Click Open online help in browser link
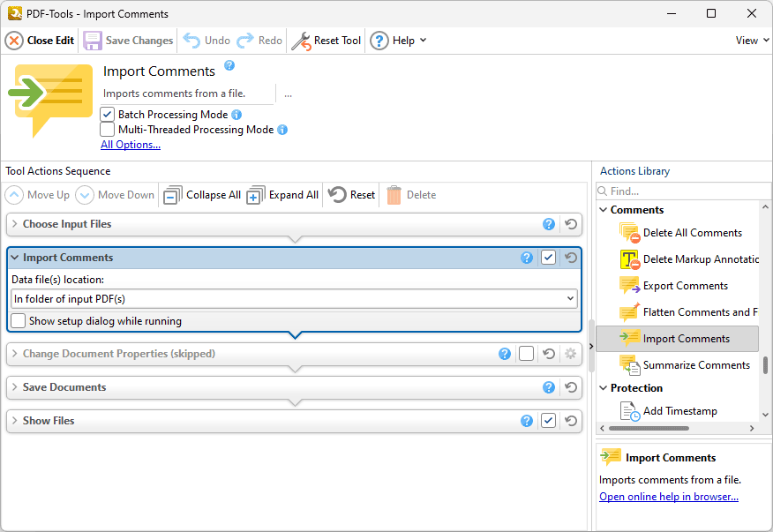The height and width of the screenshot is (532, 773). click(x=669, y=497)
